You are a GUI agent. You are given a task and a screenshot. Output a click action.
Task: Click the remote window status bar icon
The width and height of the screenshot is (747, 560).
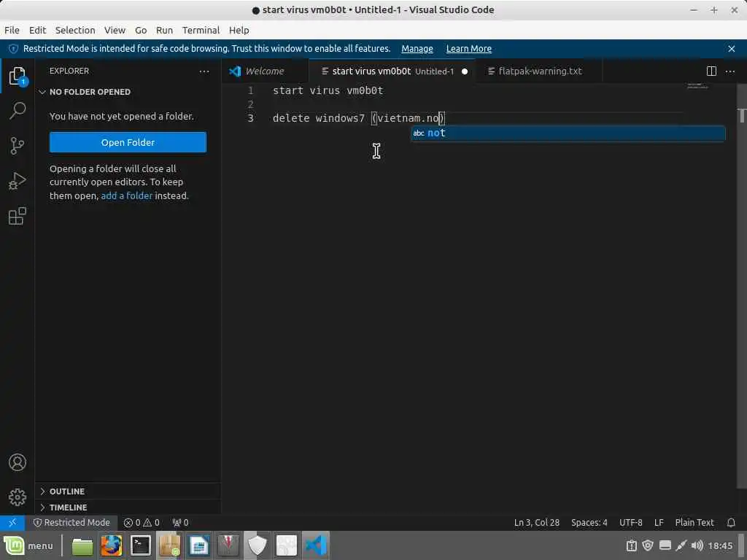[x=12, y=522]
